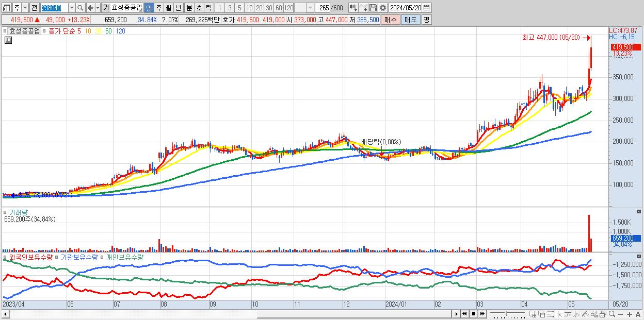This screenshot has width=644, height=320.
Task: Select the 120 interval button
Action: 289,8
